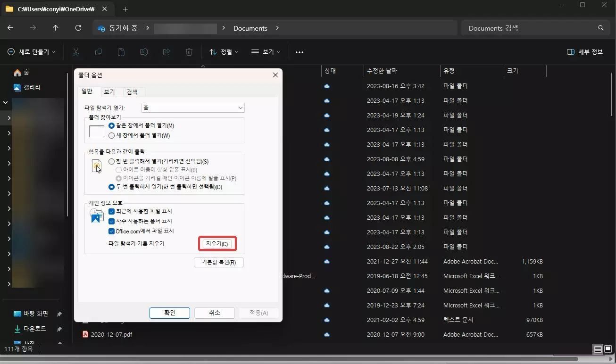Open the 보기 view options dropdown
The image size is (616, 364).
pos(265,52)
